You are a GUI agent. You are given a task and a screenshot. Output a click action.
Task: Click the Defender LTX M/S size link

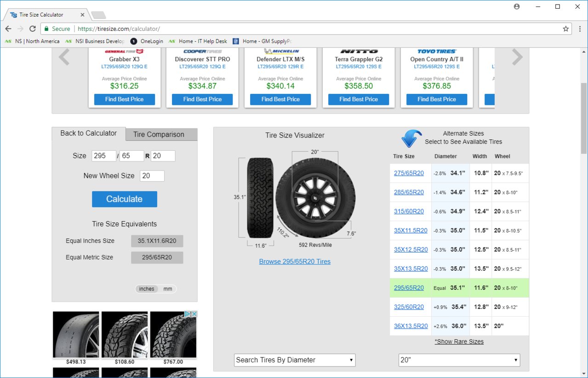coord(280,67)
